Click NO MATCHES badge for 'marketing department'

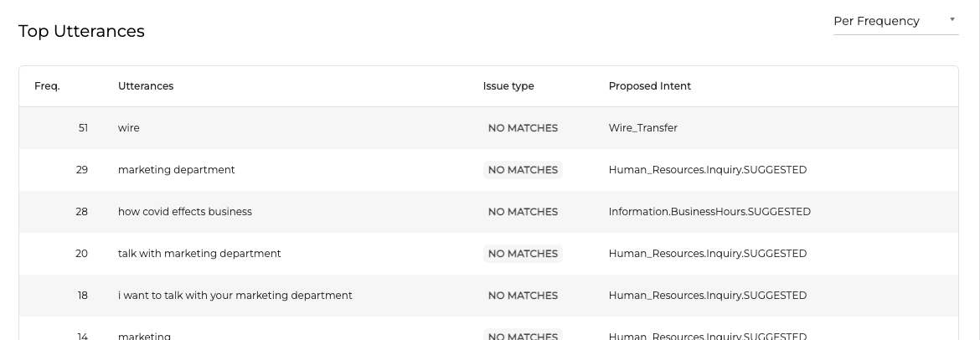[x=523, y=170]
